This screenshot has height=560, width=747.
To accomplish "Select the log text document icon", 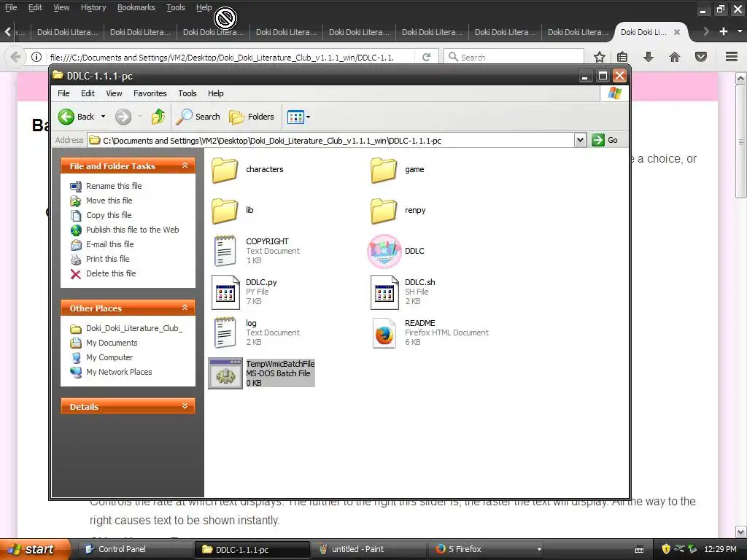I will [x=225, y=332].
